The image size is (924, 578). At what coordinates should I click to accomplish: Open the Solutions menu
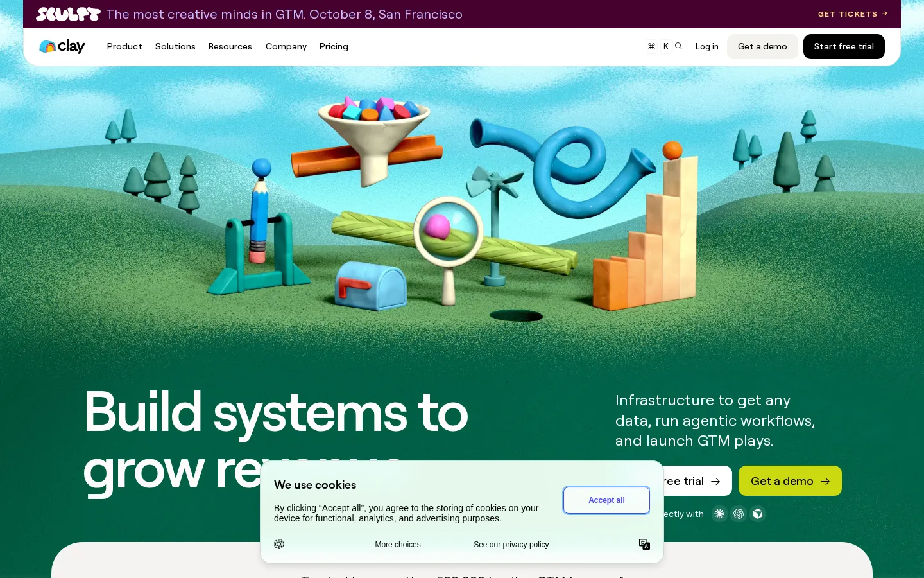click(x=175, y=46)
